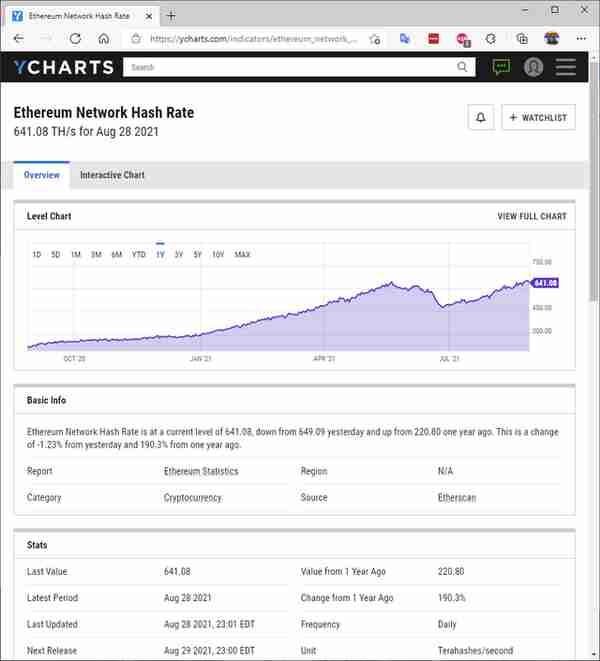This screenshot has height=661, width=600.
Task: Open browser settings and more menu
Action: (x=581, y=38)
